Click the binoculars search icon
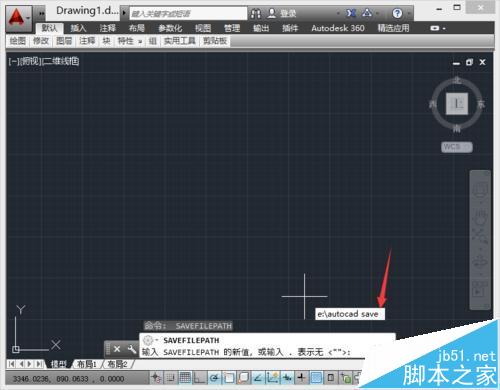 point(256,13)
